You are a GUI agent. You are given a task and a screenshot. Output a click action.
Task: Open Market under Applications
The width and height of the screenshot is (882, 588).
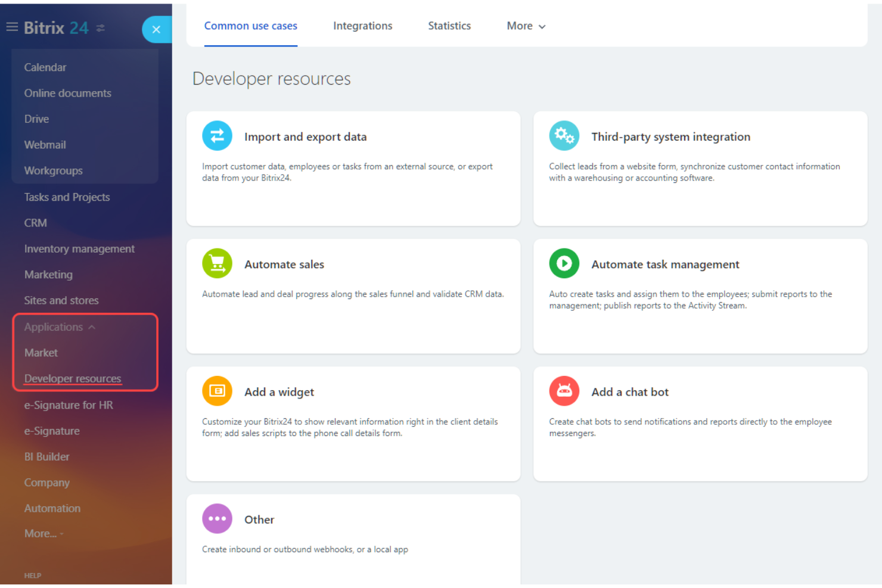pyautogui.click(x=41, y=353)
